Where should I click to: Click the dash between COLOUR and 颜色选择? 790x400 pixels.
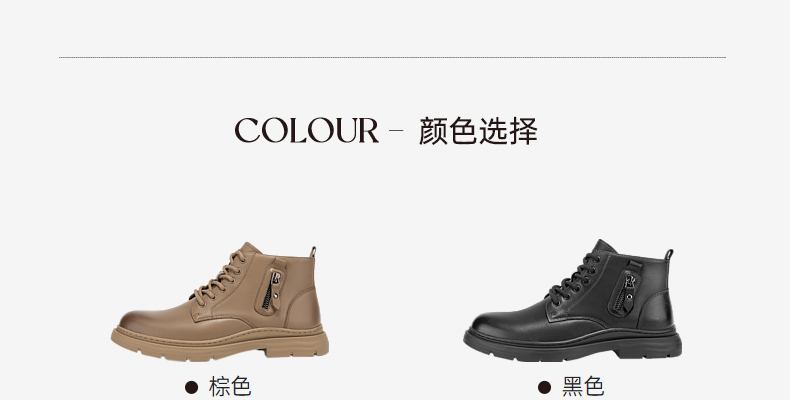pyautogui.click(x=397, y=130)
